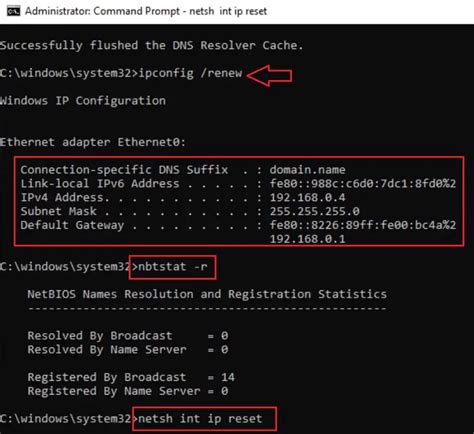Click the 'Windows IP Configuration' heading line
Screen dimensions: 474x434
pos(83,101)
